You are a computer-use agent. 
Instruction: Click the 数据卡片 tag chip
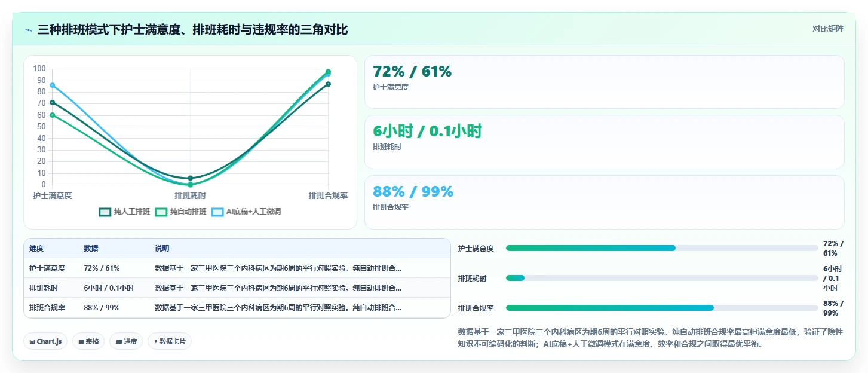click(170, 341)
